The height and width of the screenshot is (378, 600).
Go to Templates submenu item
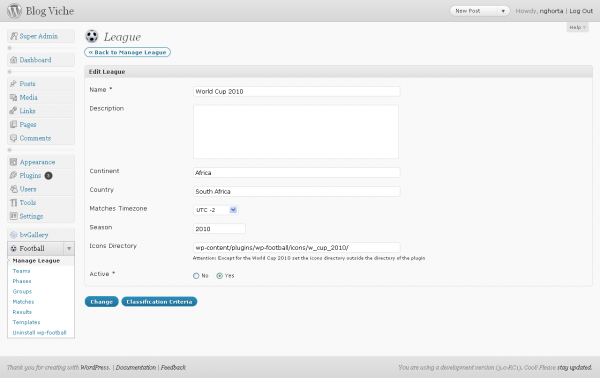(x=26, y=323)
